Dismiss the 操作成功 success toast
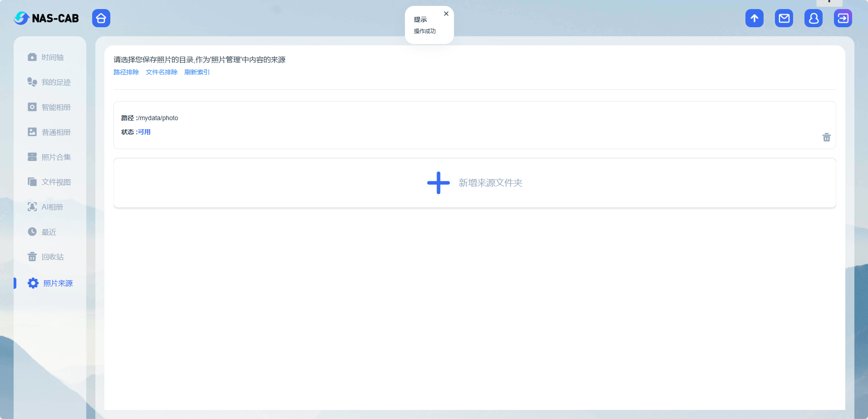Image resolution: width=868 pixels, height=419 pixels. [x=446, y=14]
